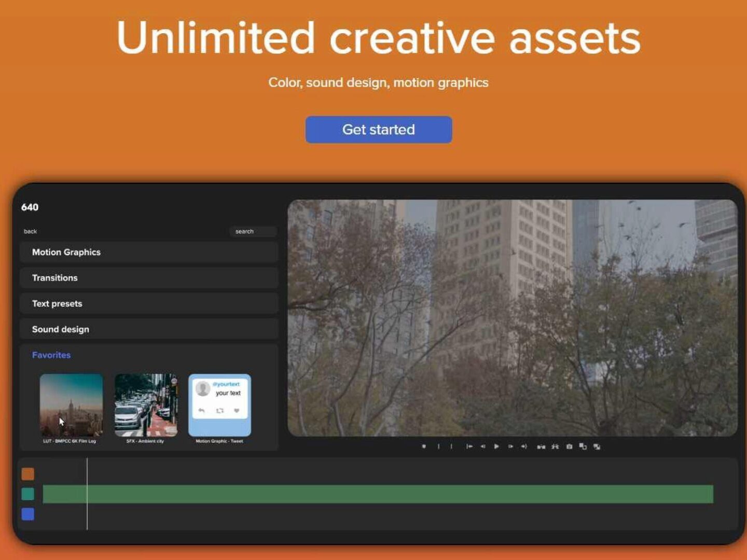The width and height of the screenshot is (747, 560).
Task: Expand the Transitions category
Action: (x=149, y=278)
